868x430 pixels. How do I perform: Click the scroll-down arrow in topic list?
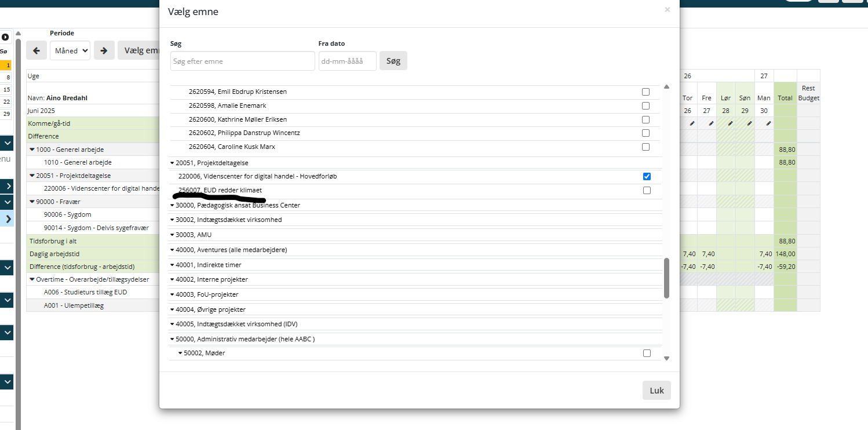pyautogui.click(x=666, y=358)
